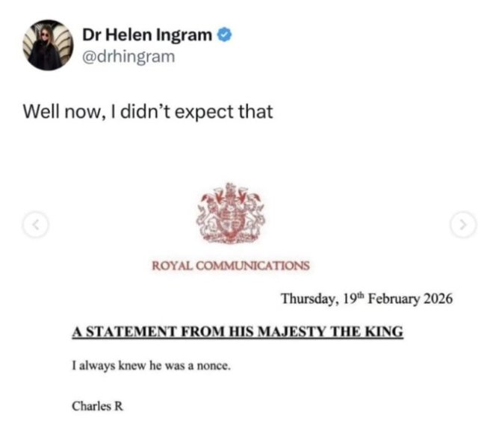Click the red ROYAL COMMUNICATIONS heading
The width and height of the screenshot is (493, 448).
(x=230, y=265)
